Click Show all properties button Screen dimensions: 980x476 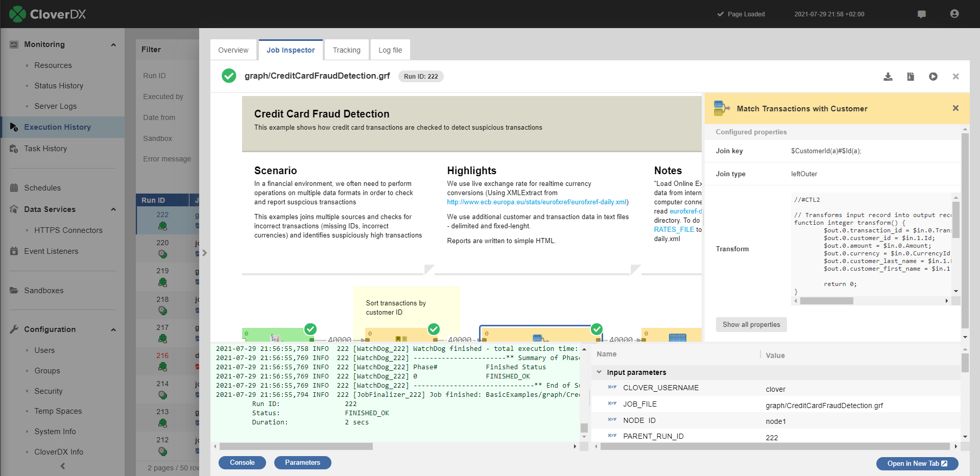[751, 324]
